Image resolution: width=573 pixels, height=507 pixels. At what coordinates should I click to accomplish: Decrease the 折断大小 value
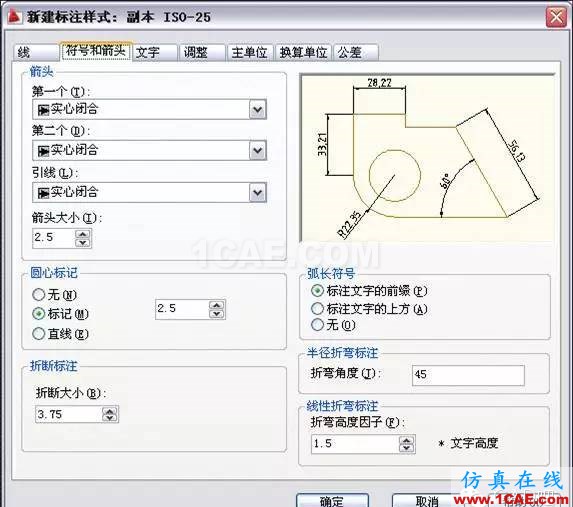pyautogui.click(x=110, y=419)
